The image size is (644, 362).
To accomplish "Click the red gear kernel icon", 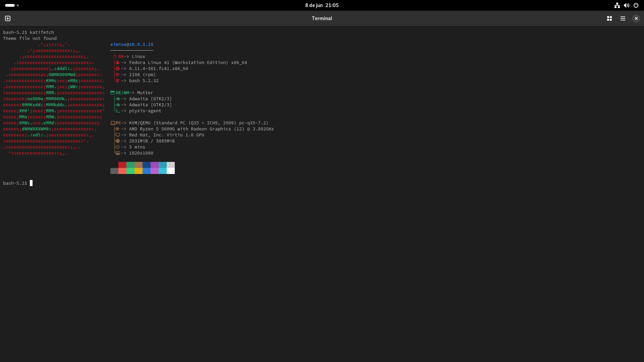I will pos(117,68).
